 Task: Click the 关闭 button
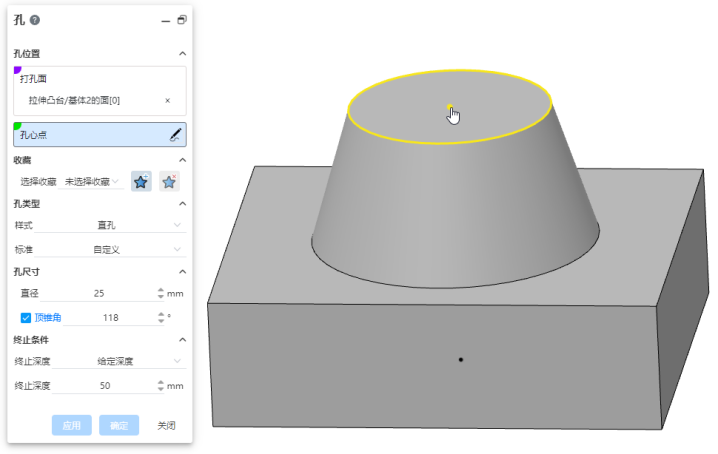[x=166, y=425]
